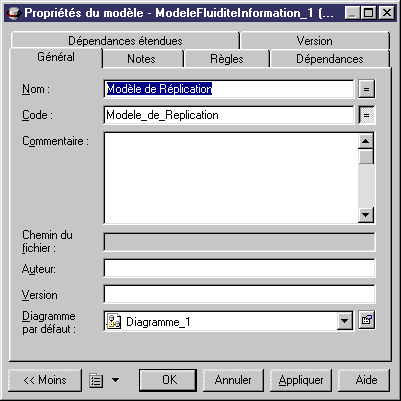Viewport: 401px width, 401px height.
Task: Go to Dépendances étendues tab
Action: 125,41
